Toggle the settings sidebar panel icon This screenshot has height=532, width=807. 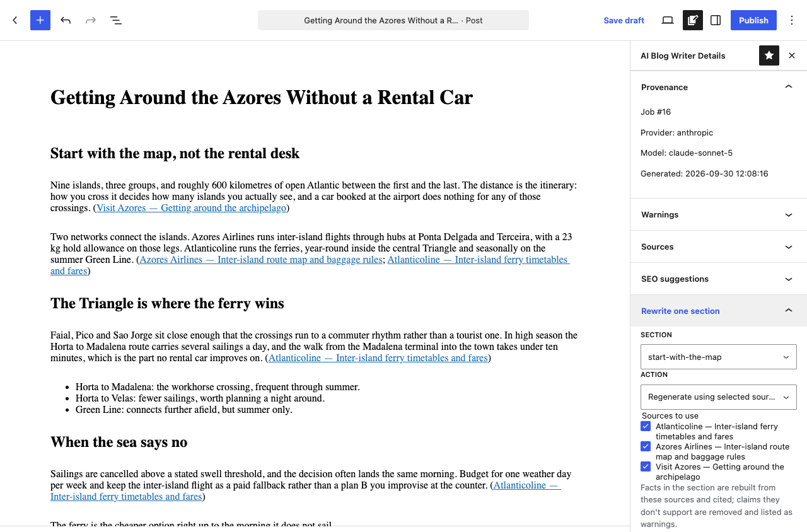point(716,20)
